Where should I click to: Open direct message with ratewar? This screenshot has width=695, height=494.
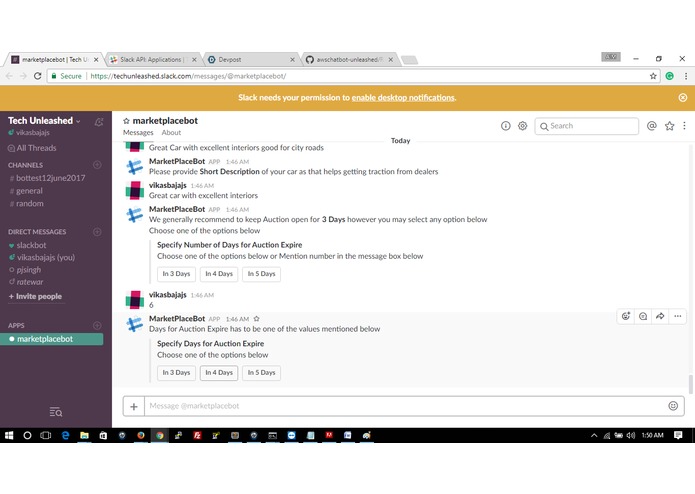26,282
